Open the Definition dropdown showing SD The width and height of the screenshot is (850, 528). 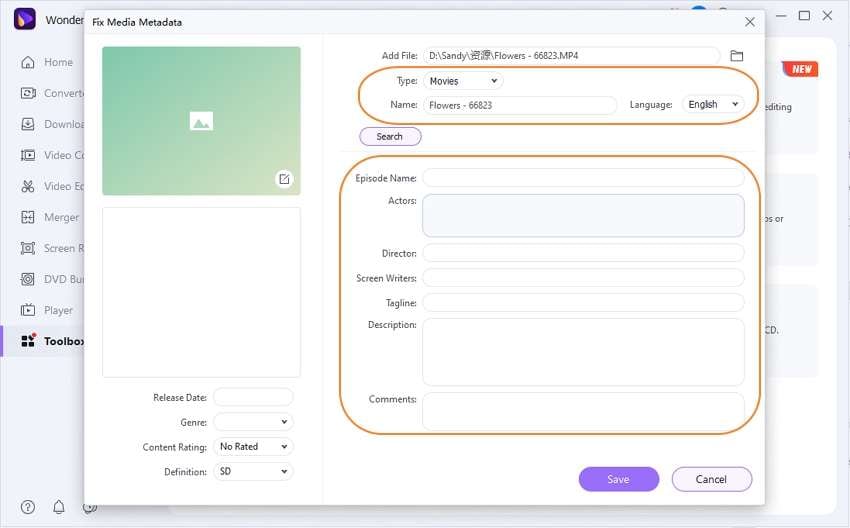(253, 472)
